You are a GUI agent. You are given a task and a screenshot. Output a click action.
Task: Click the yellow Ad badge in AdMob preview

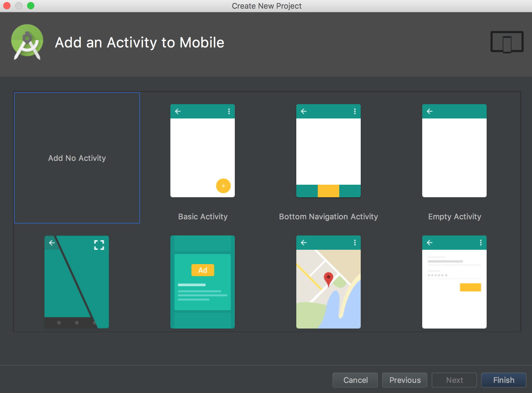[x=203, y=270]
